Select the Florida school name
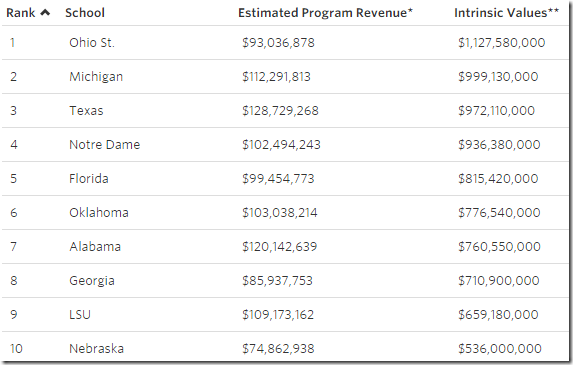This screenshot has height=365, width=573. point(89,179)
